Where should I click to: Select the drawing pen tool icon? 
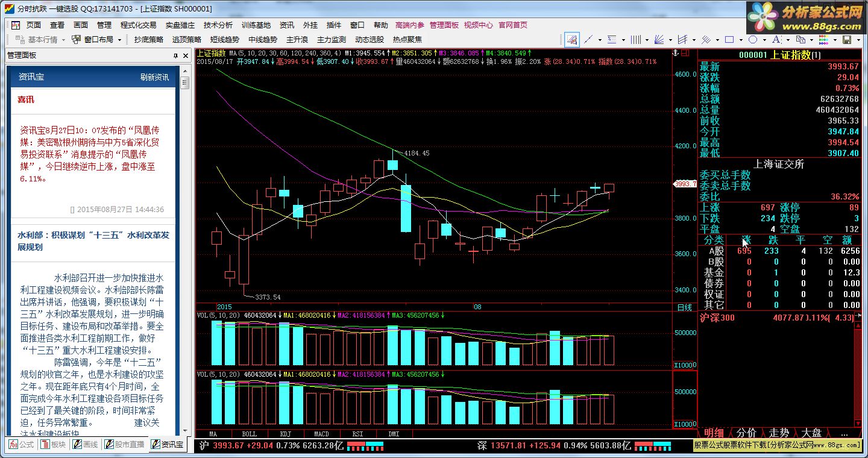[572, 40]
